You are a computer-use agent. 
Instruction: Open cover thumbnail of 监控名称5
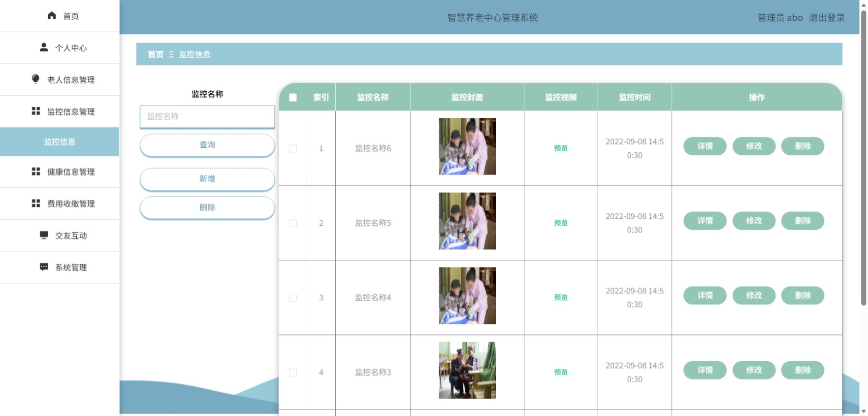tap(467, 221)
